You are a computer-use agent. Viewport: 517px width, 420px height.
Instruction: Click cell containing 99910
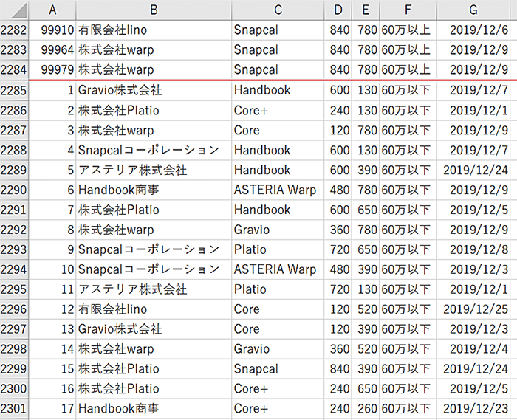tap(52, 30)
